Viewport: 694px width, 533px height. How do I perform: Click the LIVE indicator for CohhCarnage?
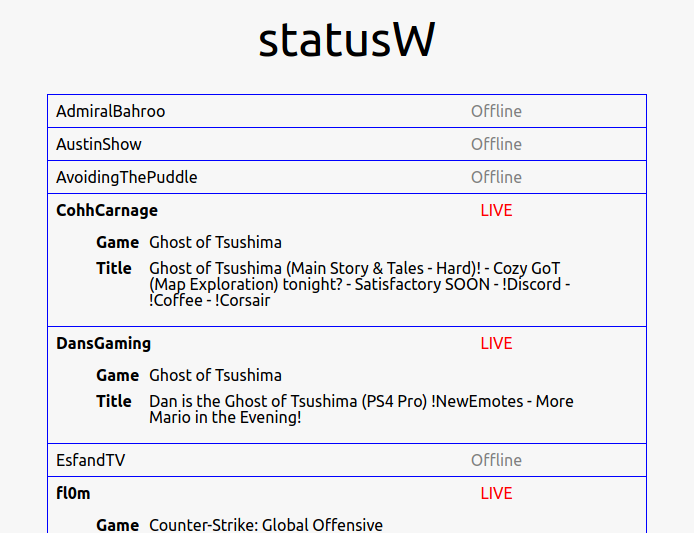(496, 210)
